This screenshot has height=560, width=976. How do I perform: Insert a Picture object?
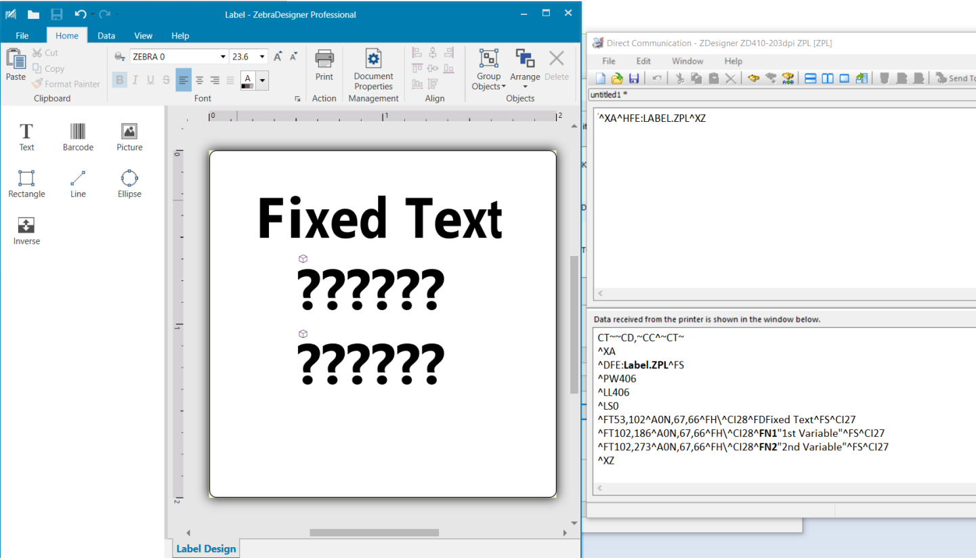click(x=129, y=137)
